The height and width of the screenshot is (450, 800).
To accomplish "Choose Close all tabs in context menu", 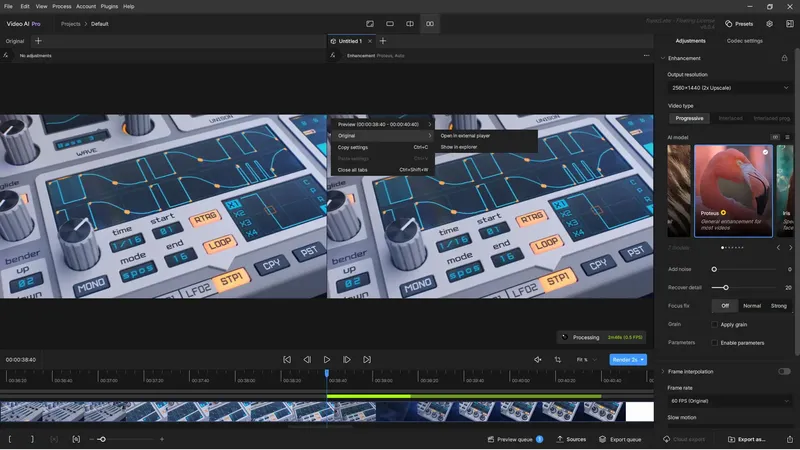I will pos(383,170).
